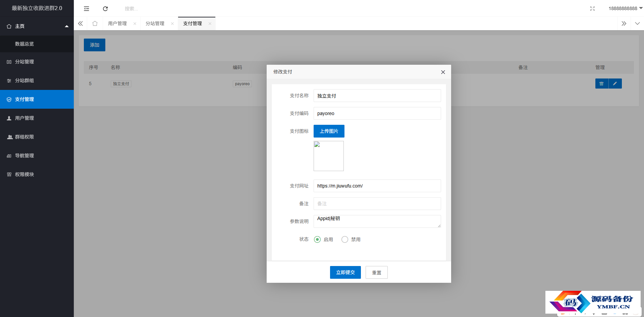The width and height of the screenshot is (644, 317).
Task: Open 群组权限 sidebar item
Action: click(x=37, y=137)
